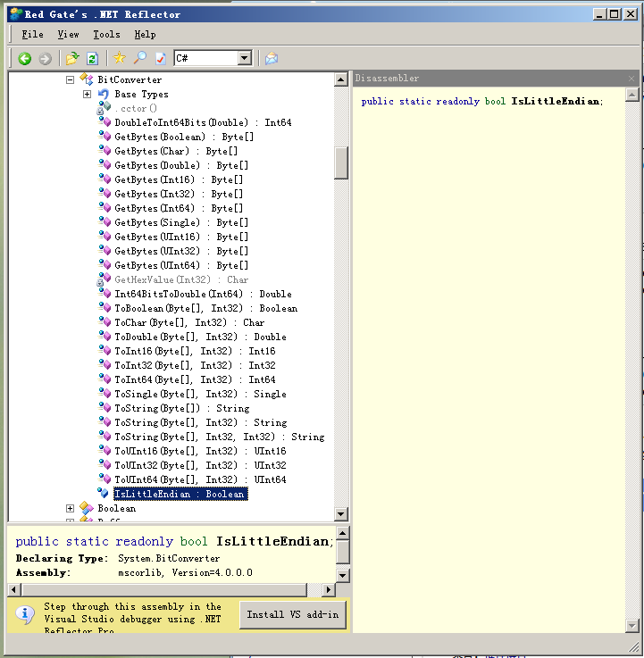644x658 pixels.
Task: Click Install VS add-in button
Action: 293,615
